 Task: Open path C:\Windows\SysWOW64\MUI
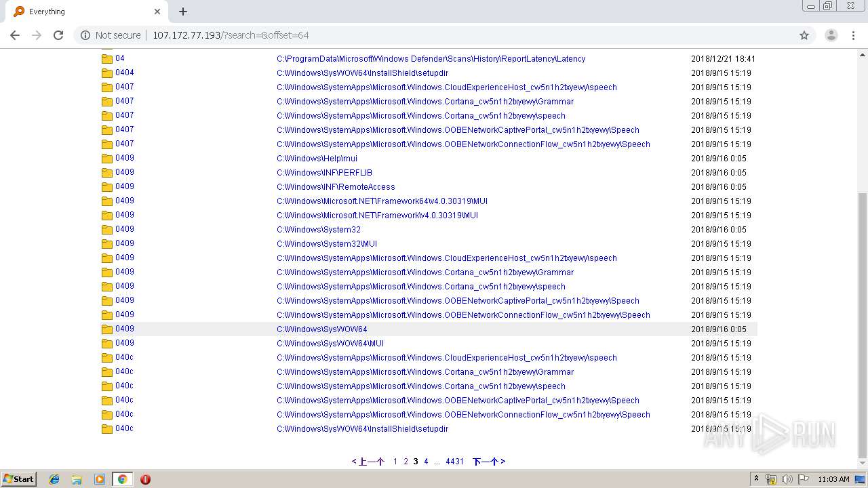pos(330,344)
